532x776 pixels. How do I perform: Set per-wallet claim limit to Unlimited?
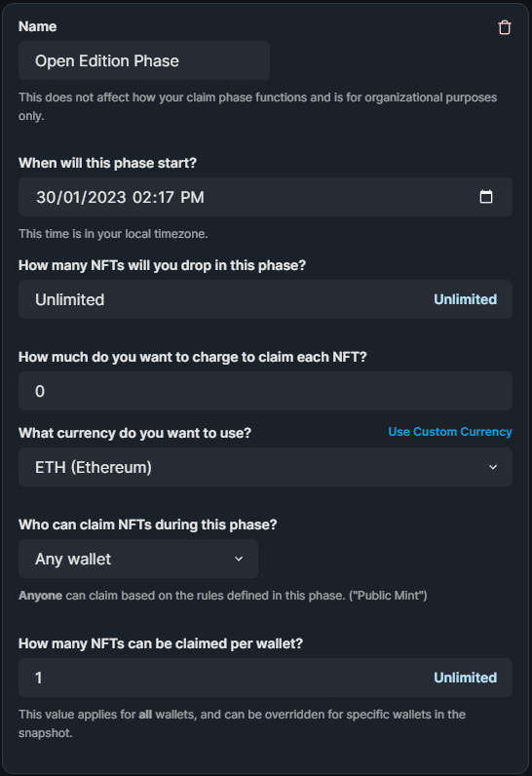[x=465, y=678]
